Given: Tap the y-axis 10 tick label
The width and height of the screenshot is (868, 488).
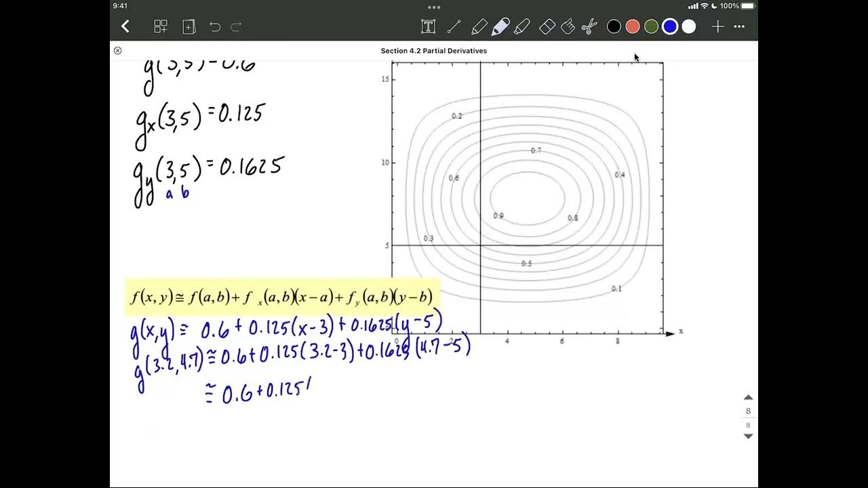Looking at the screenshot, I should [385, 162].
